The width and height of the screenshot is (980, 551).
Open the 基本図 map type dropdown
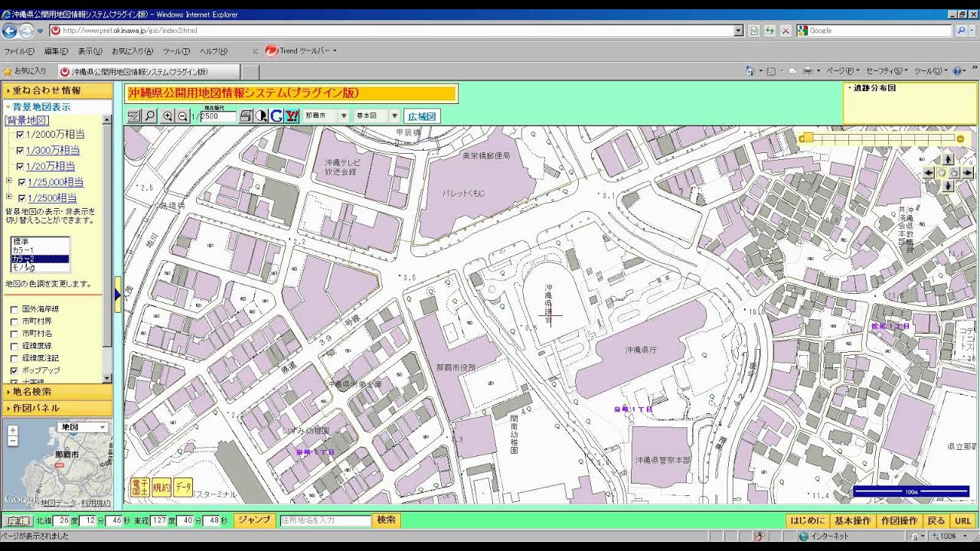[377, 116]
